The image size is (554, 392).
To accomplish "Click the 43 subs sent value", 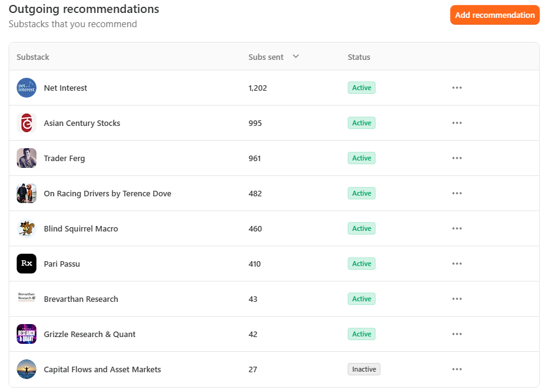I will (253, 299).
